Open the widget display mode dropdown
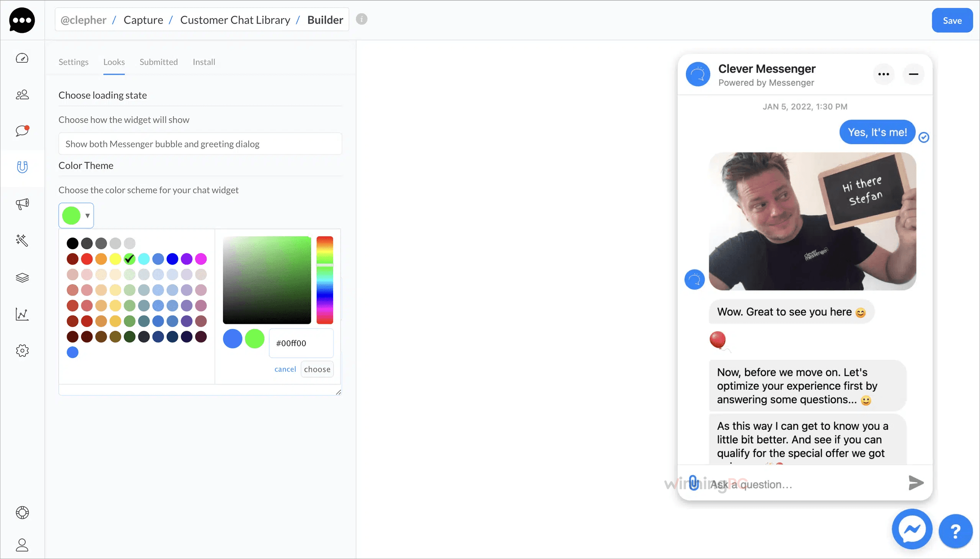This screenshot has height=559, width=980. 200,144
